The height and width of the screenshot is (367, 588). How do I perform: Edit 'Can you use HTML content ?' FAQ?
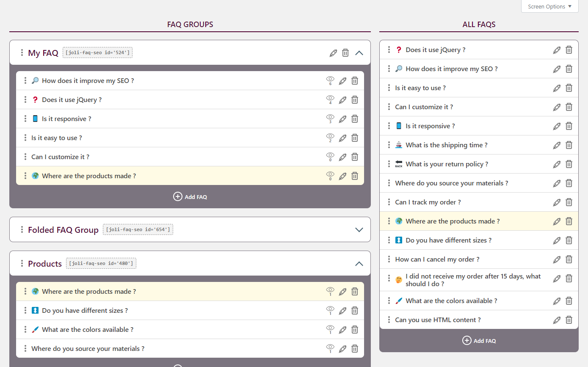(557, 320)
